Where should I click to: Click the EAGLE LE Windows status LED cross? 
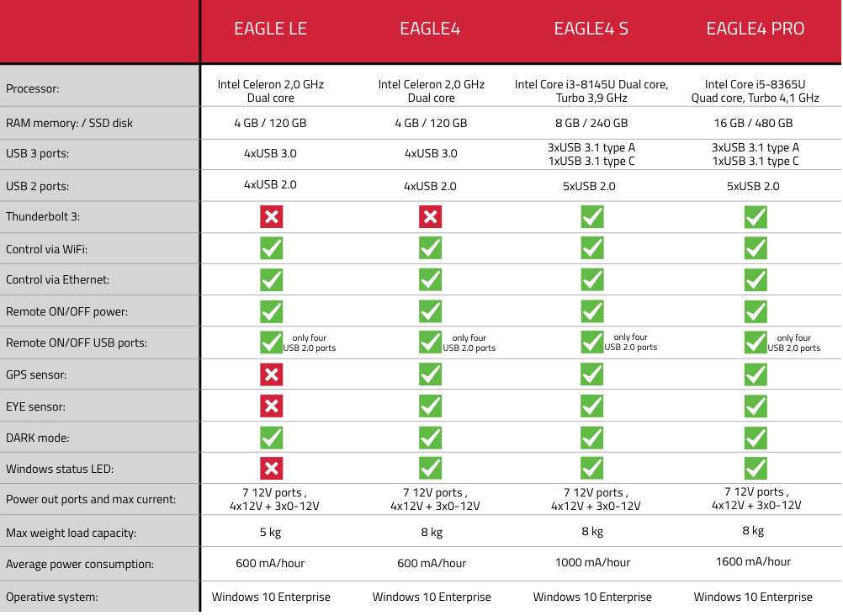pyautogui.click(x=272, y=469)
